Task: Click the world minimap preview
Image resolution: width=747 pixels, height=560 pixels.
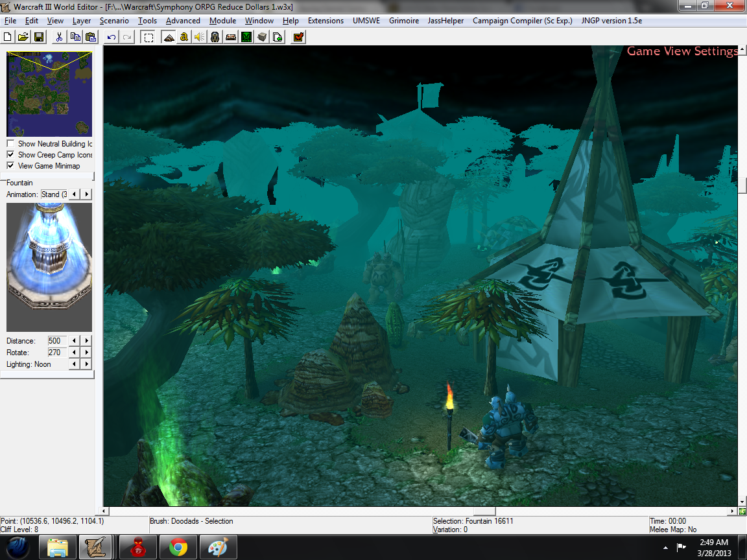Action: point(49,94)
